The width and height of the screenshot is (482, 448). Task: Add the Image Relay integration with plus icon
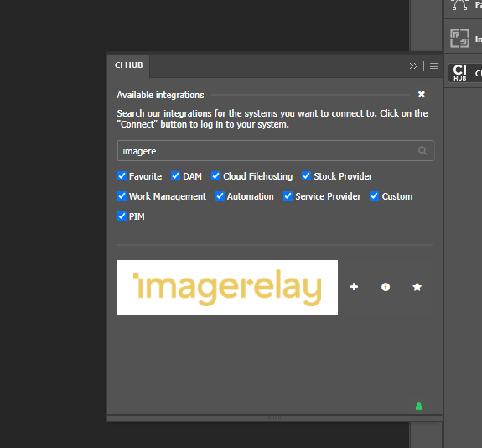tap(354, 287)
